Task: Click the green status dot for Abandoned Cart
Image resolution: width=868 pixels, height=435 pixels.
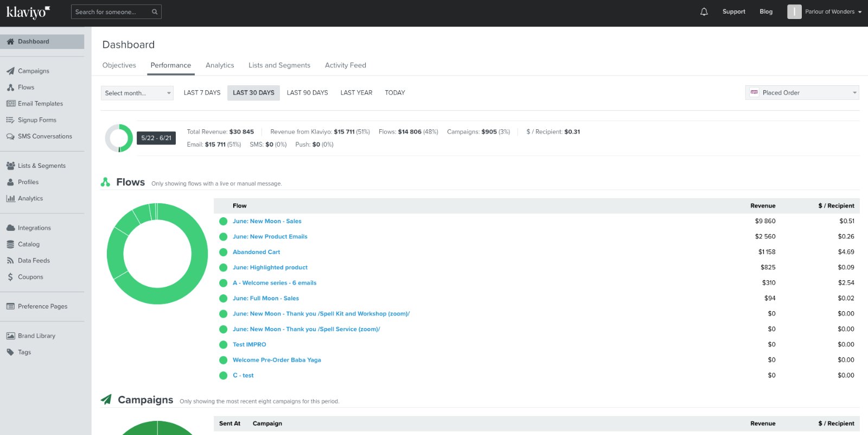Action: point(223,253)
